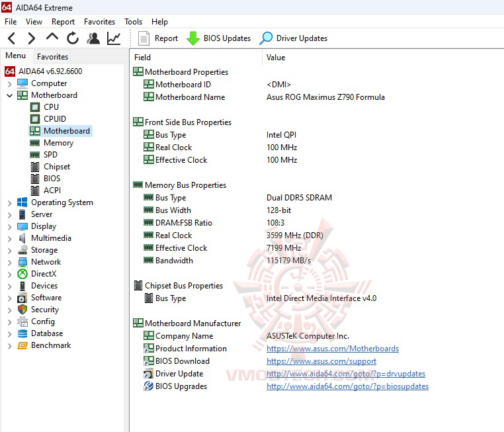Select the Bandwidth row
Screen dimensions: 504x432
pos(317,261)
